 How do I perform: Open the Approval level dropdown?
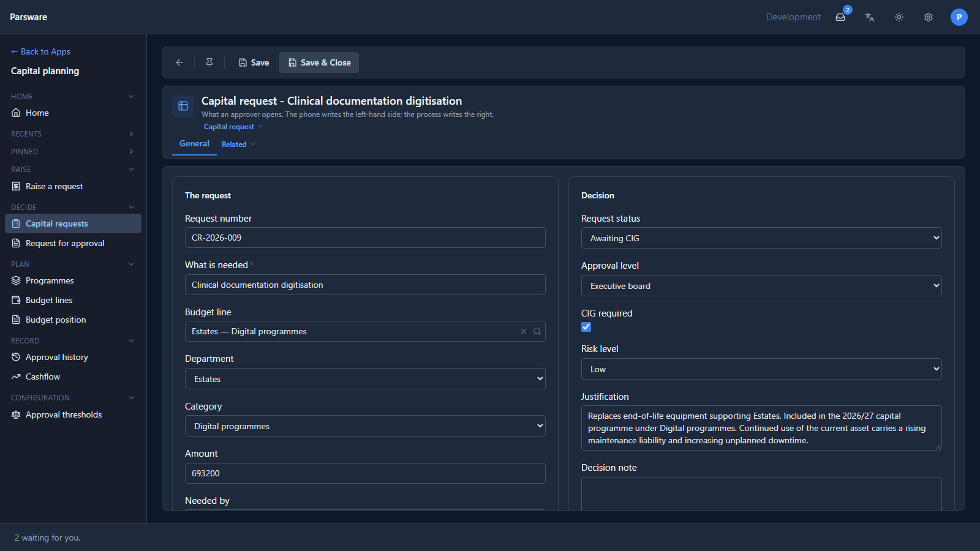click(x=761, y=286)
